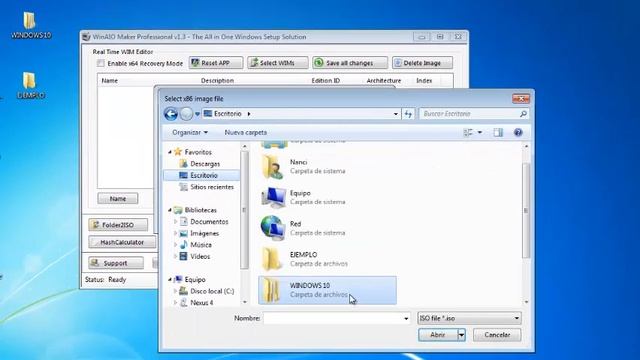Expand Disco local (C:)
640x360 pixels.
(x=176, y=291)
